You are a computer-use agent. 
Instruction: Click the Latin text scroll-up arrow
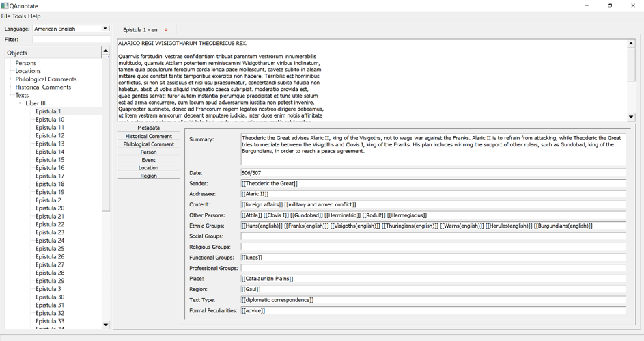631,44
